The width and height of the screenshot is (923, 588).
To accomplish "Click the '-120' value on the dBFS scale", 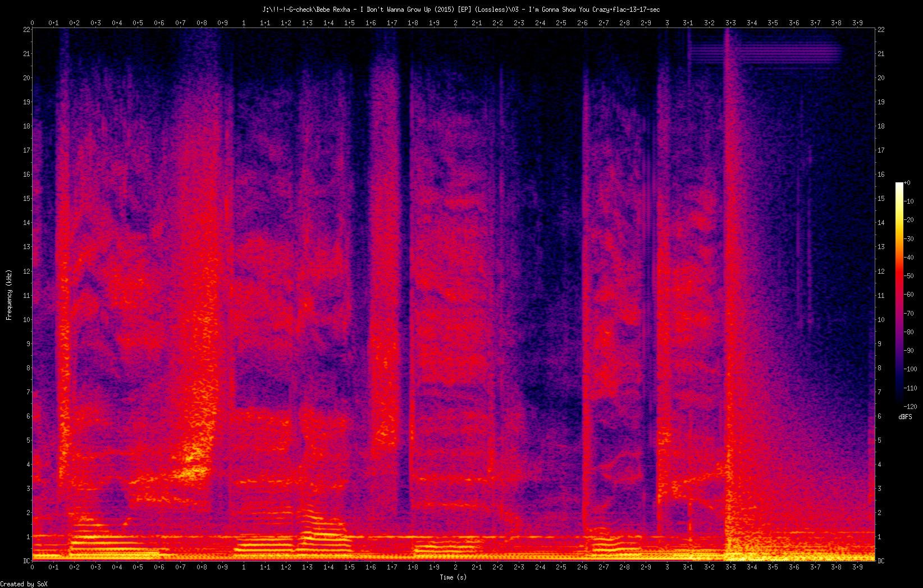I will 911,407.
